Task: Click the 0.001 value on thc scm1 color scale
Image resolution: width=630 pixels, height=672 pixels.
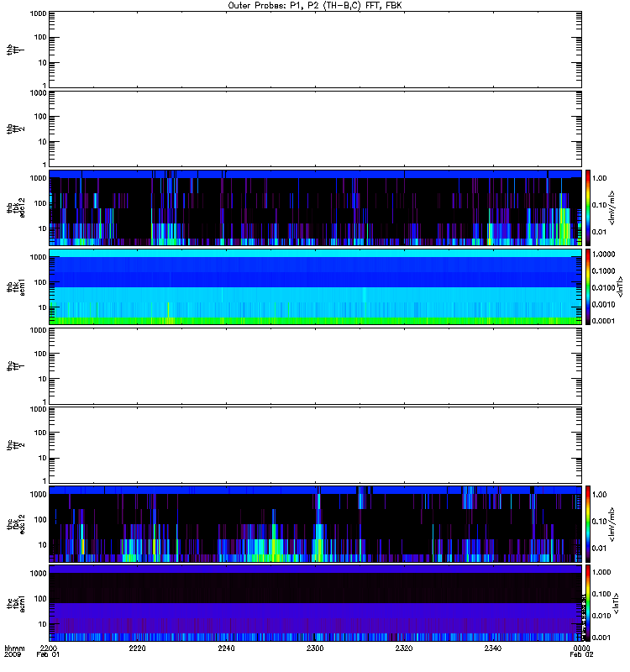Action: (x=601, y=638)
